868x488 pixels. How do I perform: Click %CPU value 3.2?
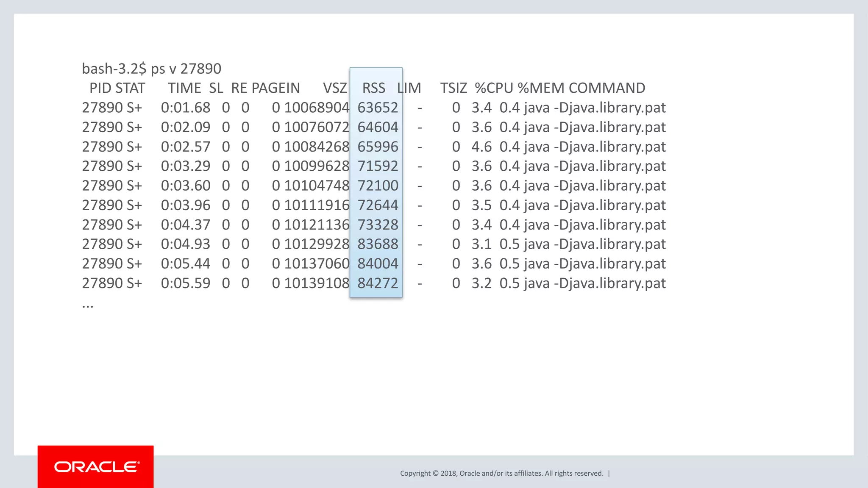click(x=481, y=283)
